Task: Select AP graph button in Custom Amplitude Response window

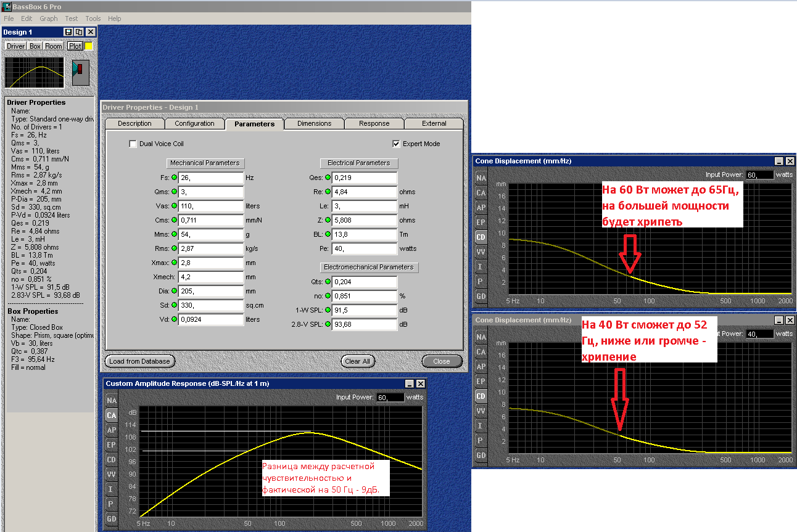Action: tap(112, 430)
